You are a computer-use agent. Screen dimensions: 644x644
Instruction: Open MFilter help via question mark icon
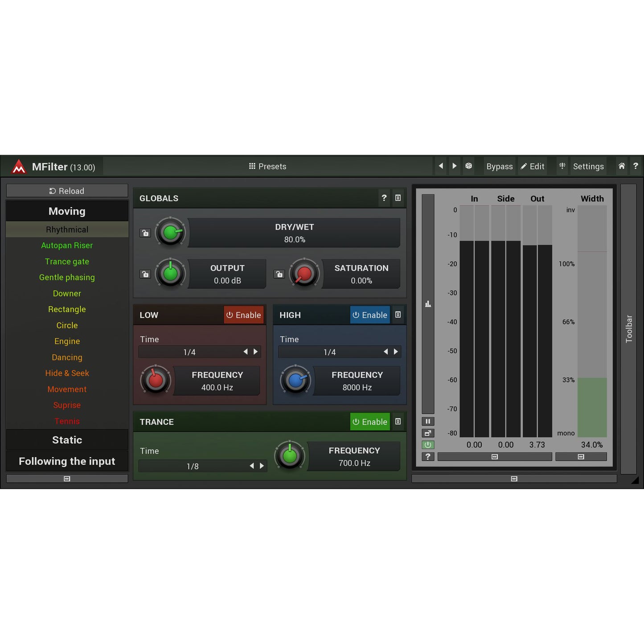click(636, 166)
